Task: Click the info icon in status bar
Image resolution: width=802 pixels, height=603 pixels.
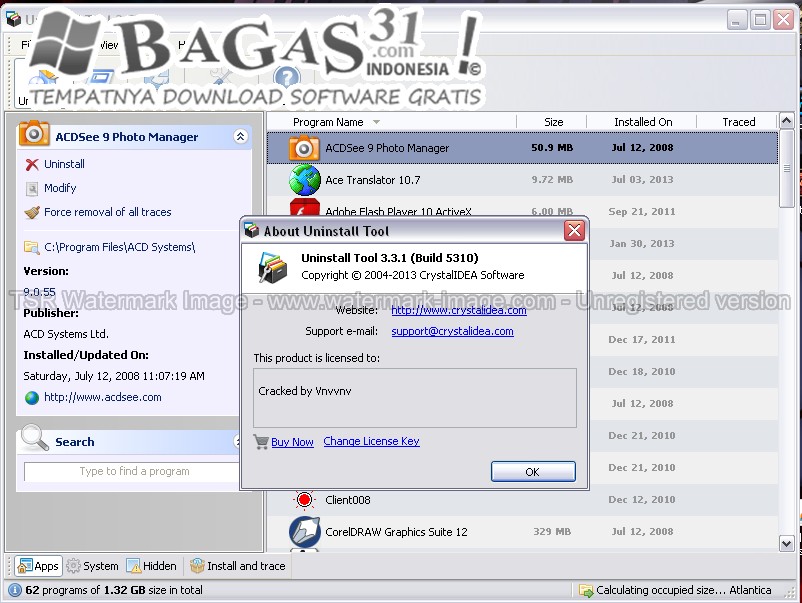Action: tap(15, 590)
